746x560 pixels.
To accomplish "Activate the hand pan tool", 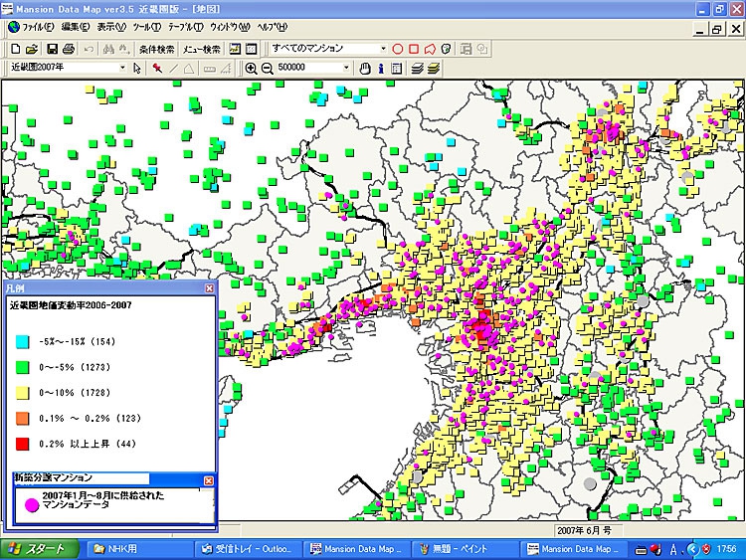I will 365,68.
